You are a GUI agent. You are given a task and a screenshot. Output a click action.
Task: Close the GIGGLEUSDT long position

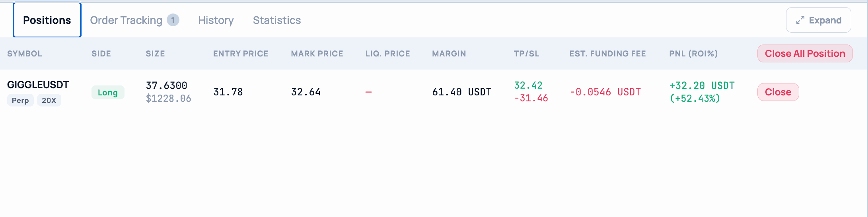click(x=778, y=92)
